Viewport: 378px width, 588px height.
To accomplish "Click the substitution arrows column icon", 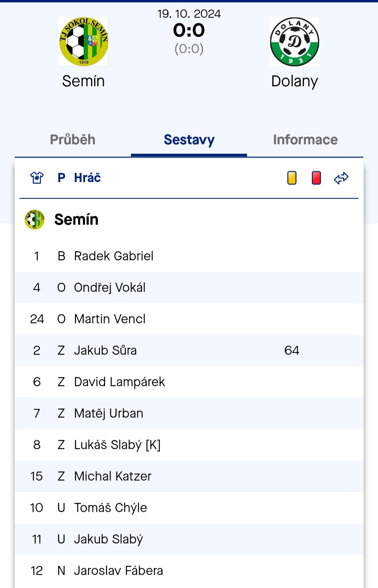I will point(341,178).
